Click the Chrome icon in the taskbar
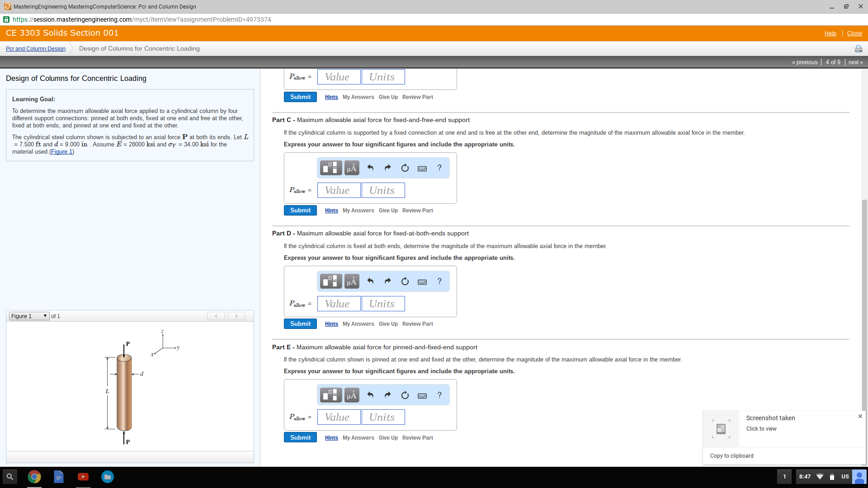The image size is (868, 488). pos(34,477)
